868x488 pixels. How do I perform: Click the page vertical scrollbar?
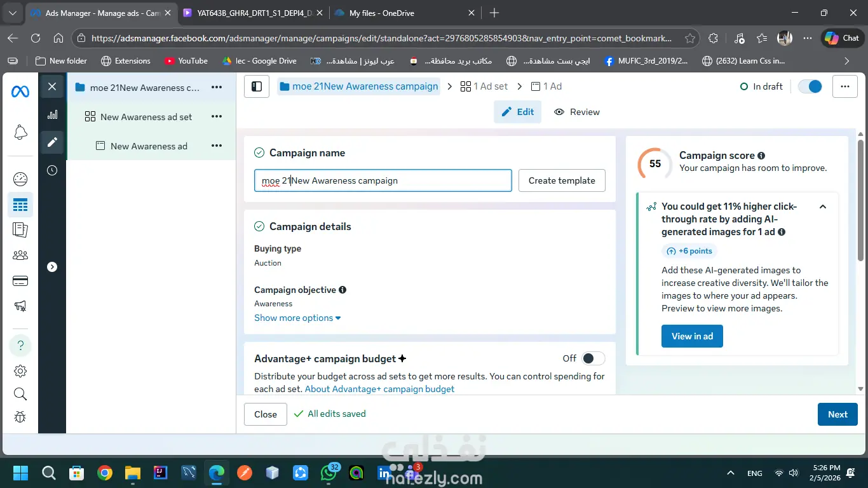861,200
